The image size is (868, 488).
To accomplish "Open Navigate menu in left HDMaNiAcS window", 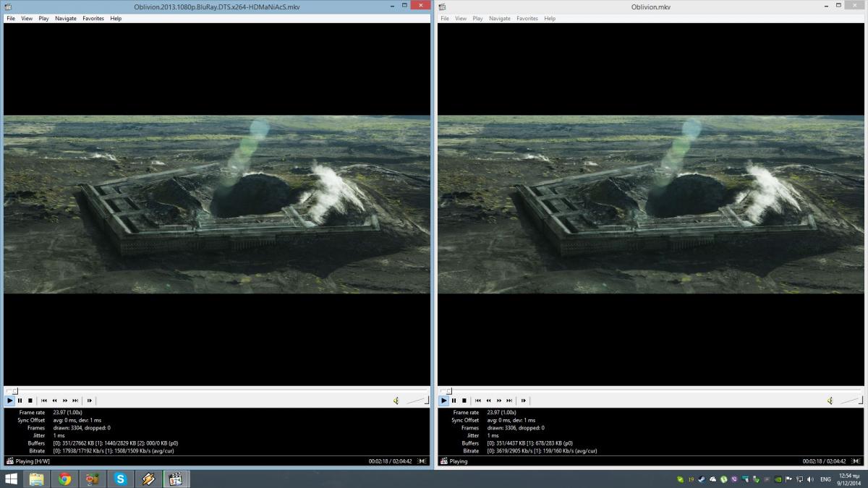I will click(x=66, y=18).
